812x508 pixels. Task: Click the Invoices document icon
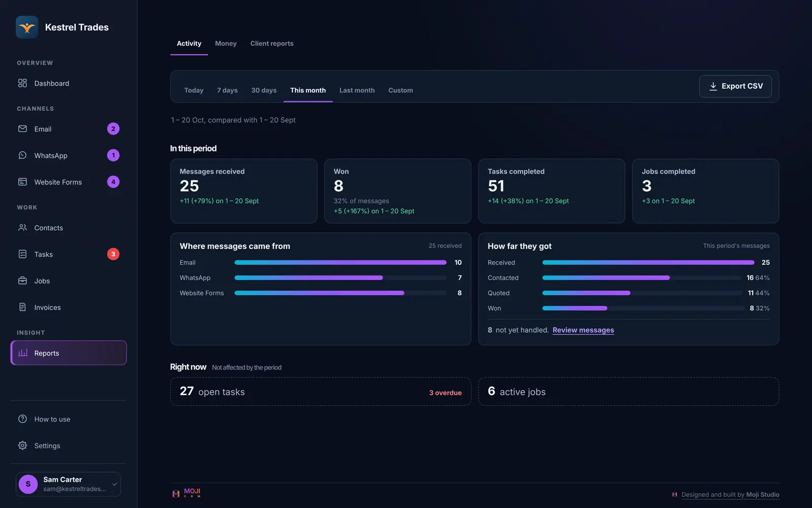[x=22, y=307]
